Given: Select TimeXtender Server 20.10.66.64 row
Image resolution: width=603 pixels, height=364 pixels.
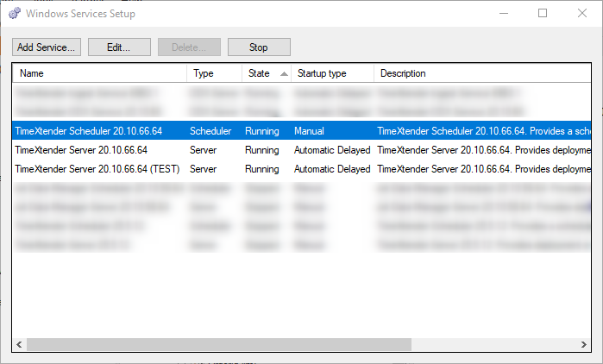Looking at the screenshot, I should click(302, 150).
